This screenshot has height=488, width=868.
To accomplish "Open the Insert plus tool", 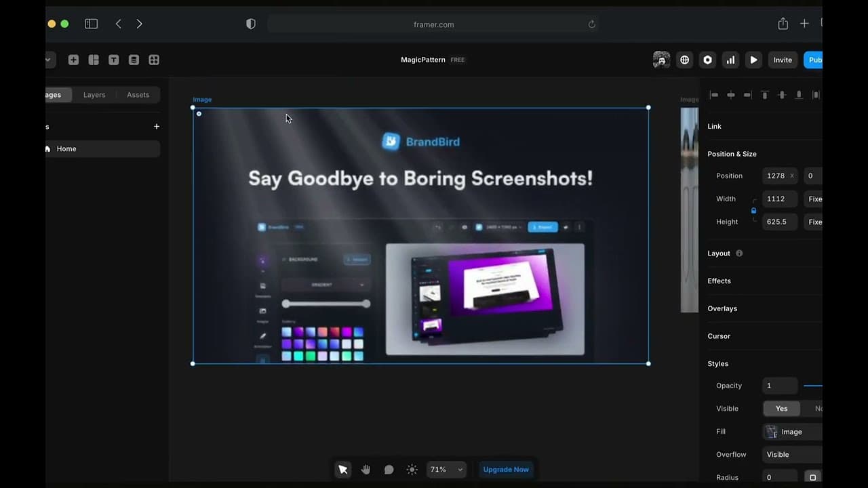I will tap(73, 60).
